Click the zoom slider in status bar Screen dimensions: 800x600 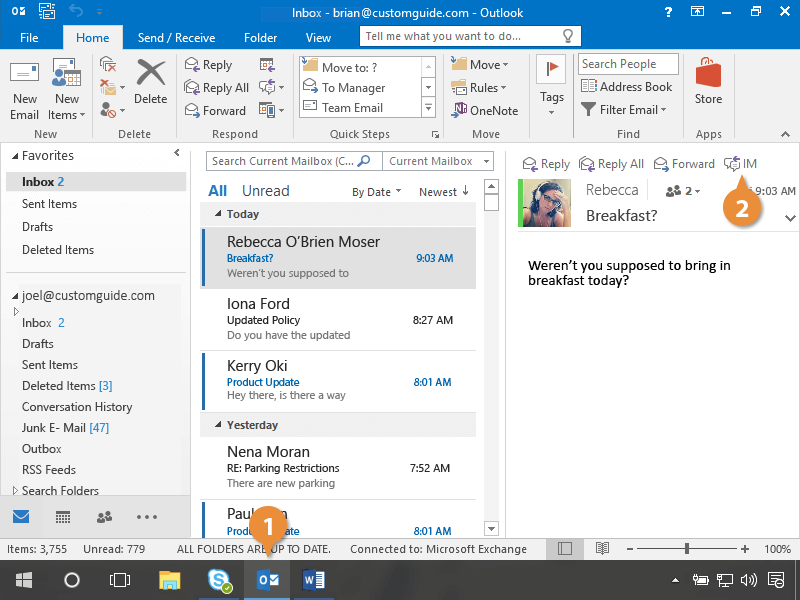pyautogui.click(x=686, y=549)
